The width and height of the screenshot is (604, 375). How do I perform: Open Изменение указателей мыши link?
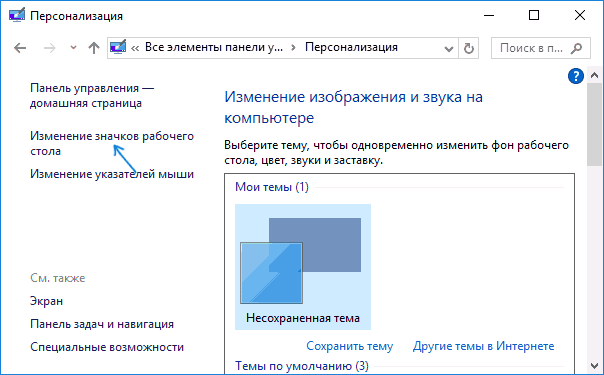[x=112, y=174]
